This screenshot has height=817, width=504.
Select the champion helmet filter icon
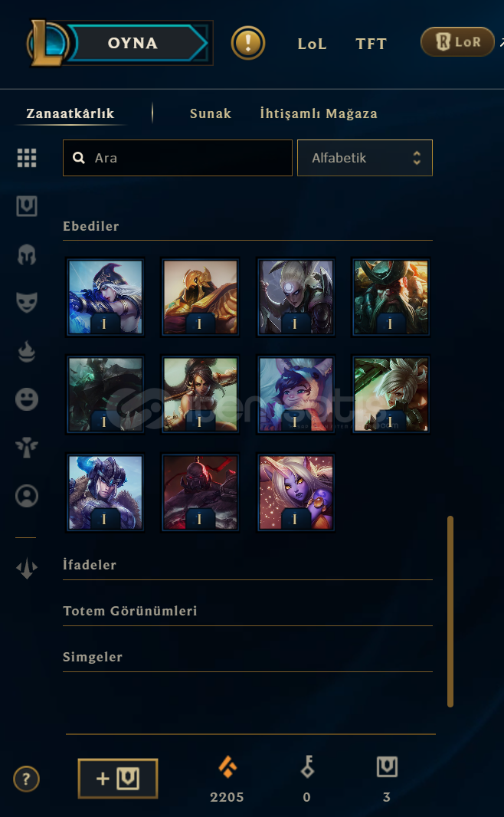click(x=27, y=254)
